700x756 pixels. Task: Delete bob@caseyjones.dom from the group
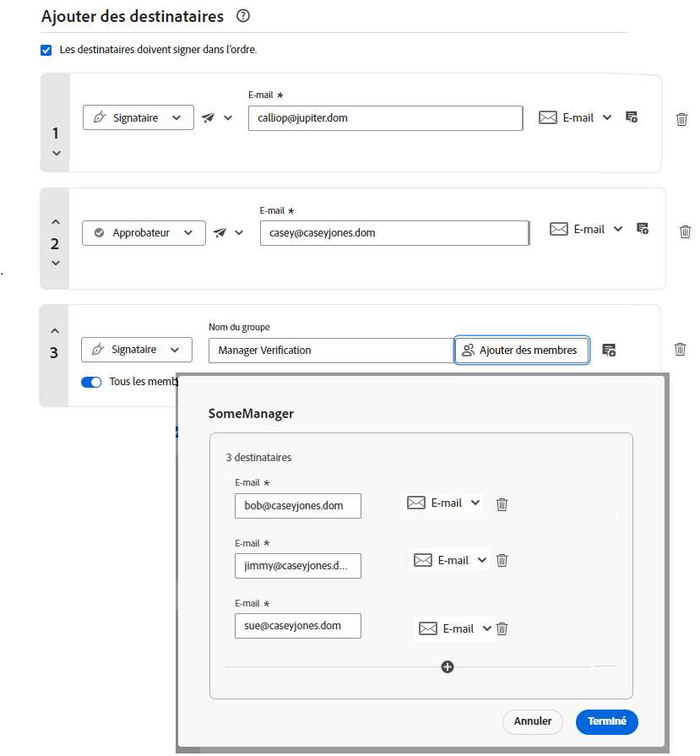pyautogui.click(x=502, y=504)
